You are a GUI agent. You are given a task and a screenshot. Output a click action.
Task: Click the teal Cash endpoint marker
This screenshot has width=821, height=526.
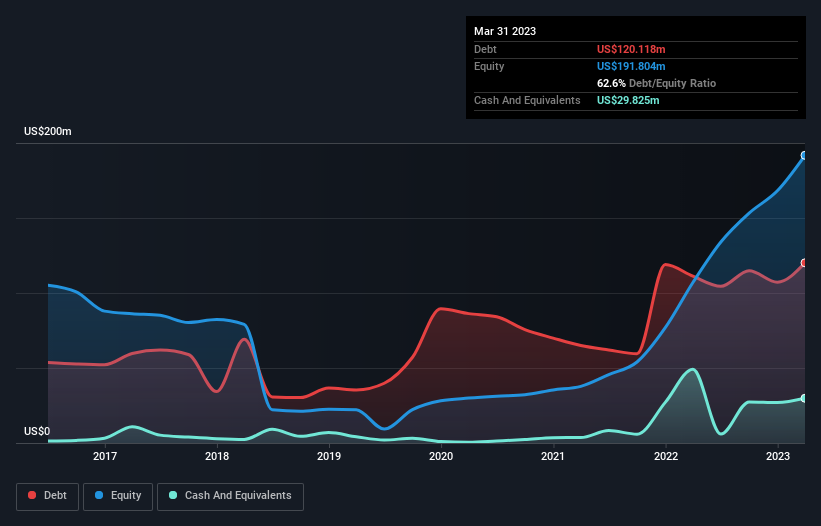pos(804,398)
